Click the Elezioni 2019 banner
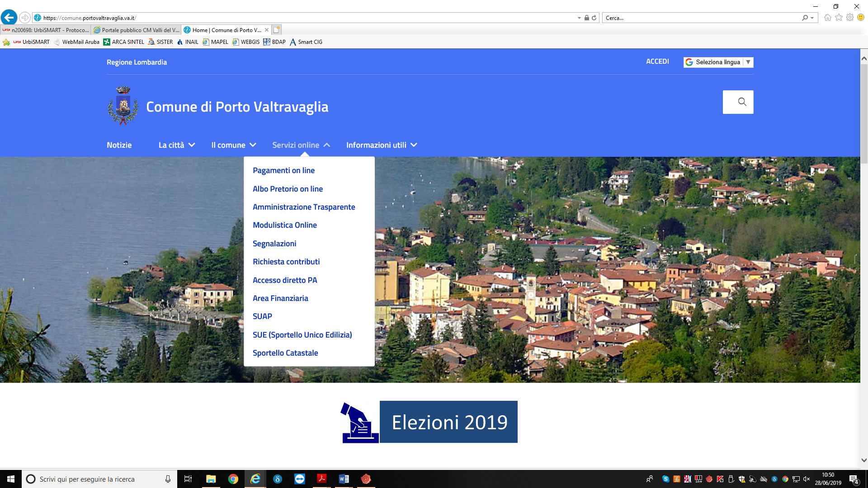 click(429, 422)
